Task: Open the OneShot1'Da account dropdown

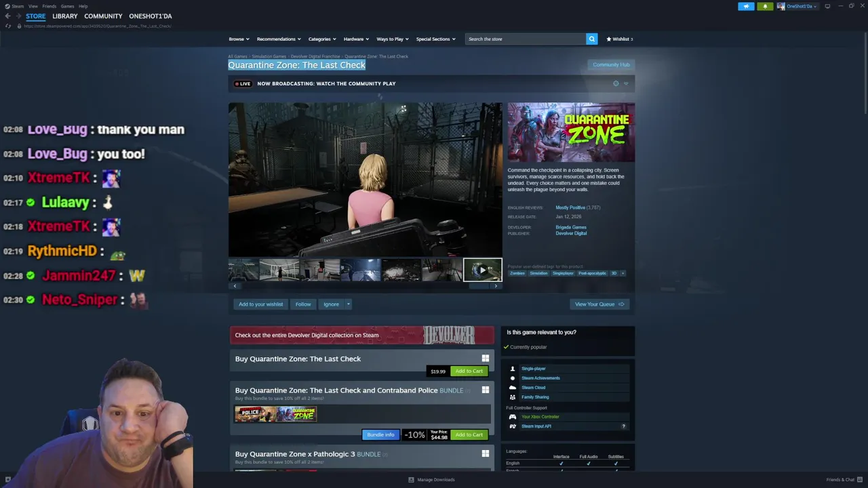Action: 797,6
